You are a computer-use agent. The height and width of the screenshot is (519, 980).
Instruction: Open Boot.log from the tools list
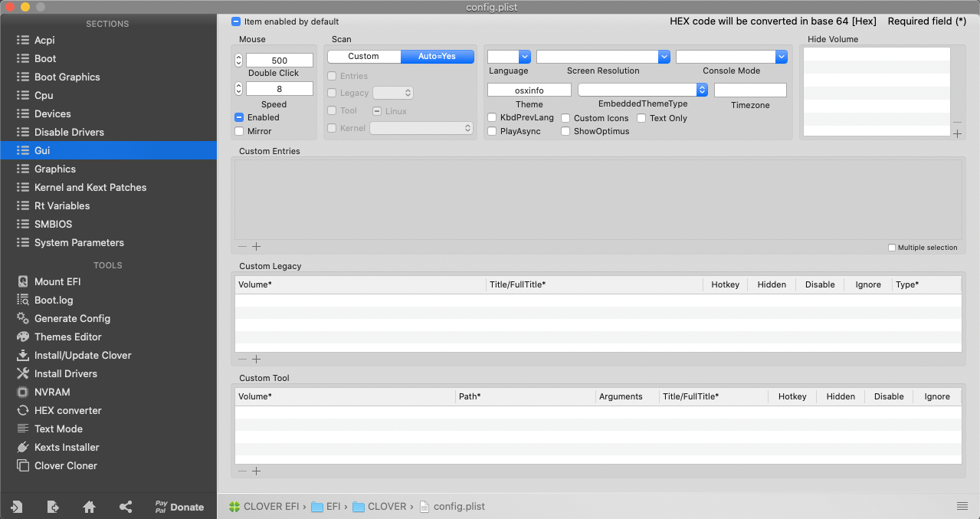click(54, 300)
